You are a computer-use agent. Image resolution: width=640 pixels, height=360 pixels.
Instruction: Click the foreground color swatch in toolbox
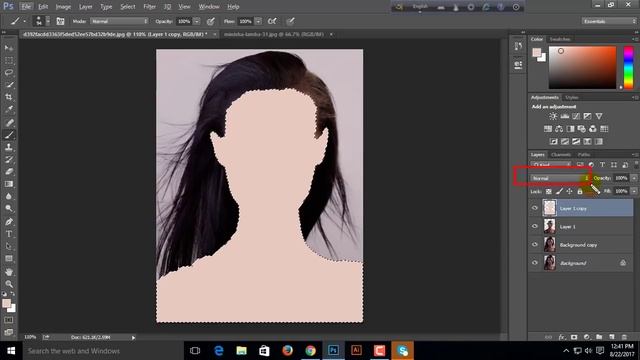click(6, 303)
